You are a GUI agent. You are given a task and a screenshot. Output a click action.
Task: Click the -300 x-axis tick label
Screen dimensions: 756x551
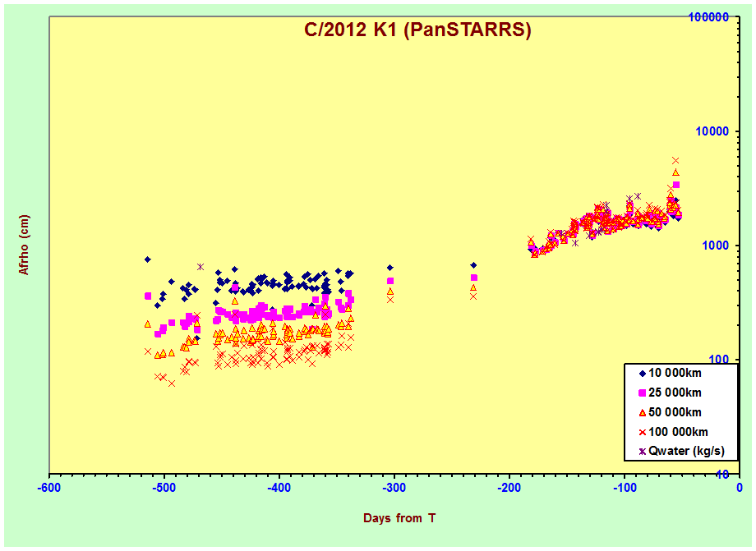[394, 488]
